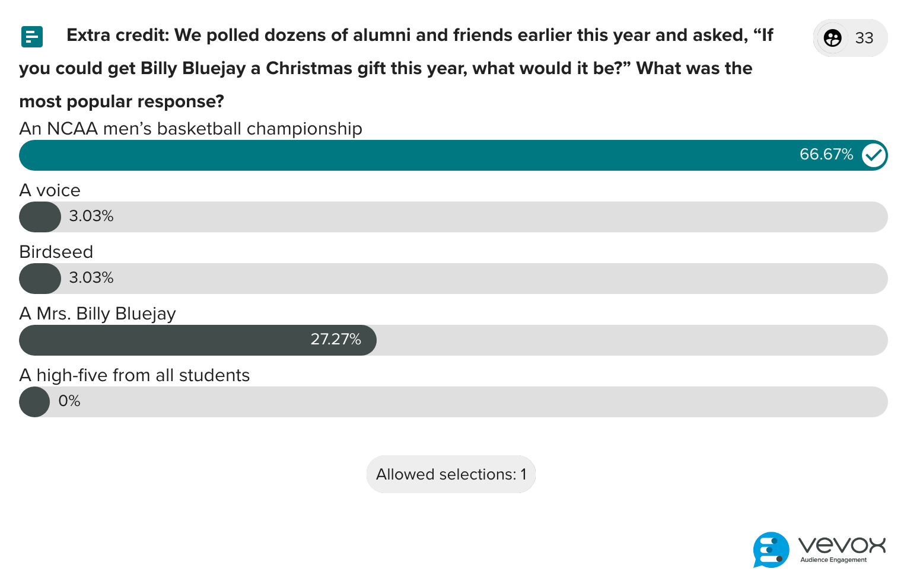Click the "Audience Engagement" tagline
The image size is (907, 588).
[x=833, y=560]
